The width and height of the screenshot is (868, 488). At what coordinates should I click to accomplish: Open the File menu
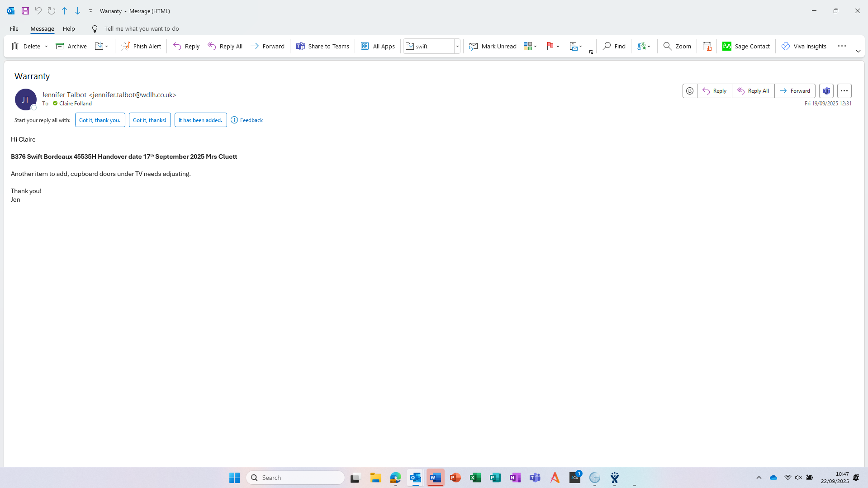click(x=14, y=28)
